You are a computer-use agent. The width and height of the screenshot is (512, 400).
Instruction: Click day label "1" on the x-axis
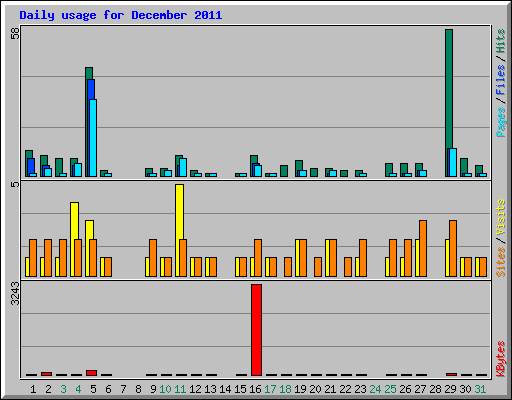click(33, 389)
